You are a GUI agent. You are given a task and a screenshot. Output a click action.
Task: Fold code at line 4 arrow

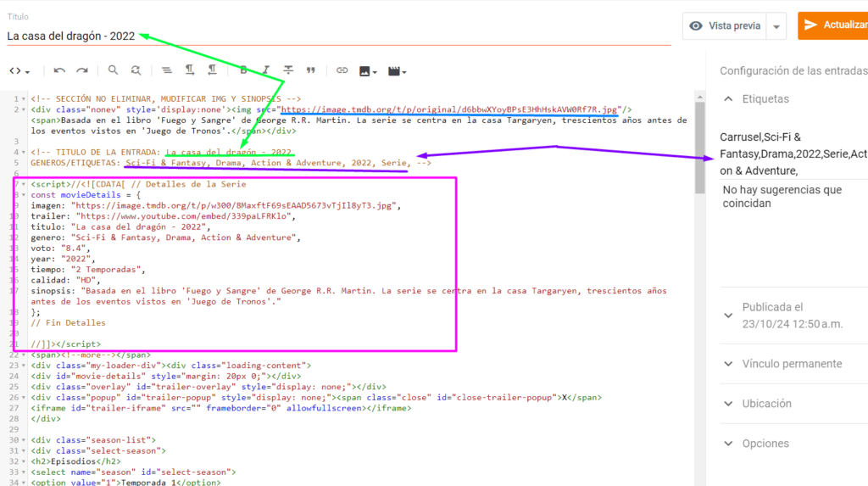(x=23, y=153)
